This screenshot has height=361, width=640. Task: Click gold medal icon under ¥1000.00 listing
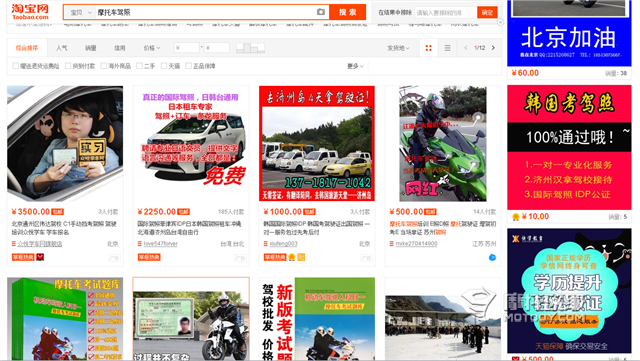pos(291,257)
